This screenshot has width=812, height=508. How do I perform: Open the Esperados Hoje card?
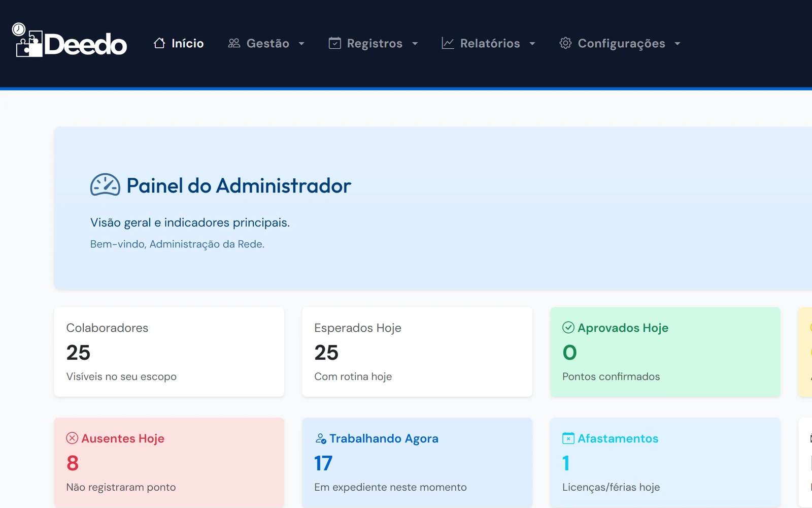417,352
